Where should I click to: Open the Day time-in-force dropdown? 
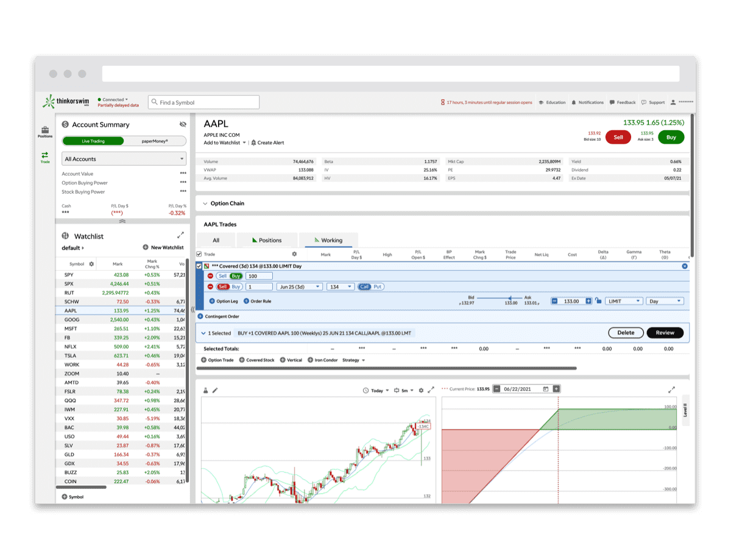pos(665,301)
